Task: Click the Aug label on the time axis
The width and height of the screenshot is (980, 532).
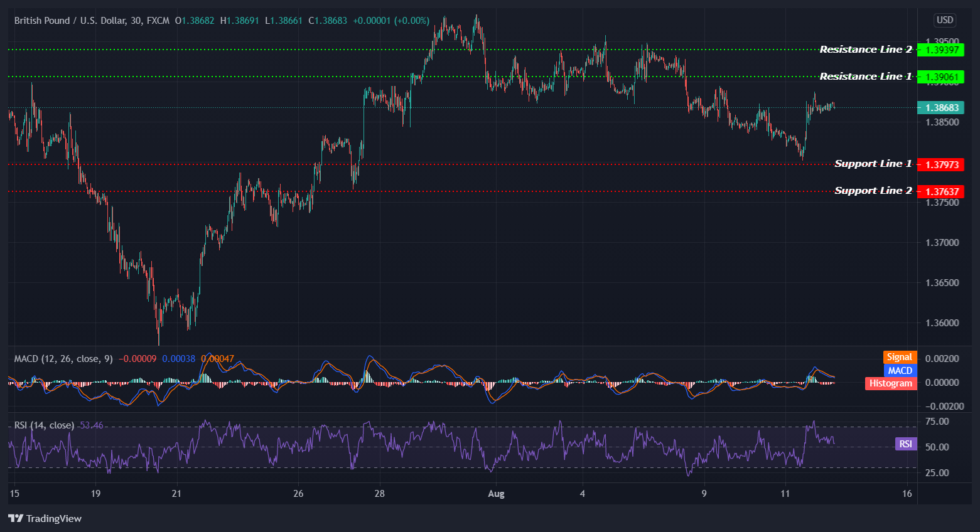Action: (495, 494)
